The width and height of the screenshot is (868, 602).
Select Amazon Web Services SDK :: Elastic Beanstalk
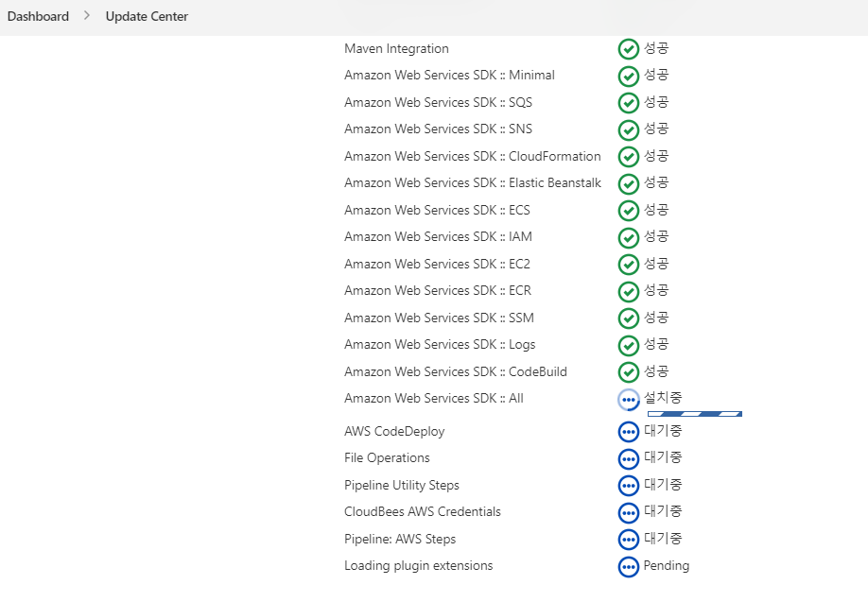(x=473, y=183)
